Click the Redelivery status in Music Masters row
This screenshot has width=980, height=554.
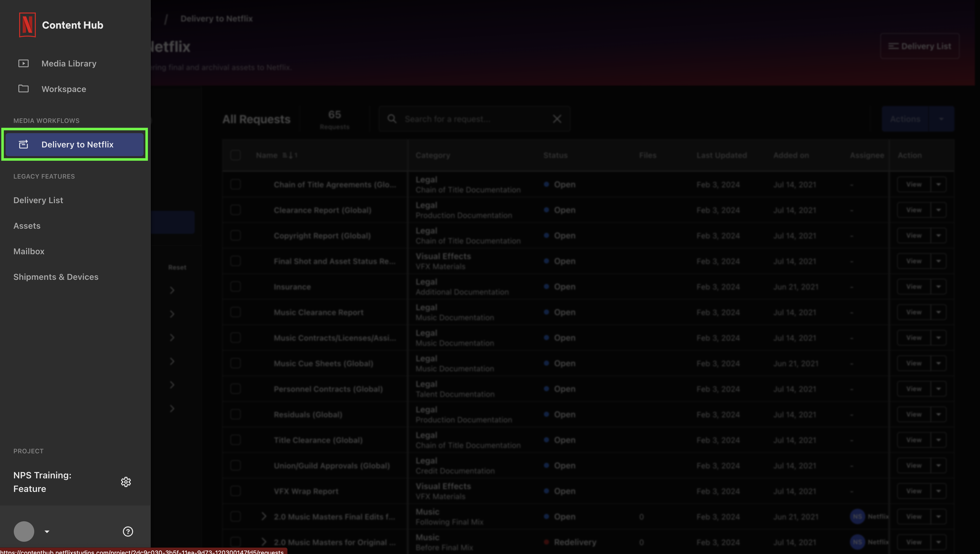pos(575,542)
